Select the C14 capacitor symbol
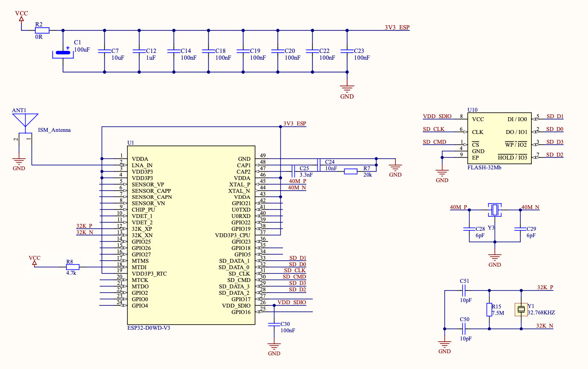The image size is (588, 369). [x=174, y=51]
